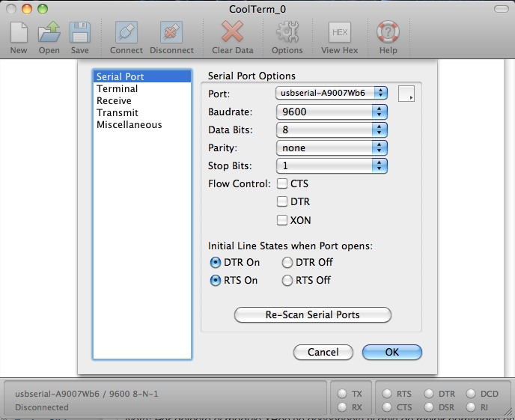The width and height of the screenshot is (515, 420).
Task: Select Terminal category in options list
Action: point(142,88)
